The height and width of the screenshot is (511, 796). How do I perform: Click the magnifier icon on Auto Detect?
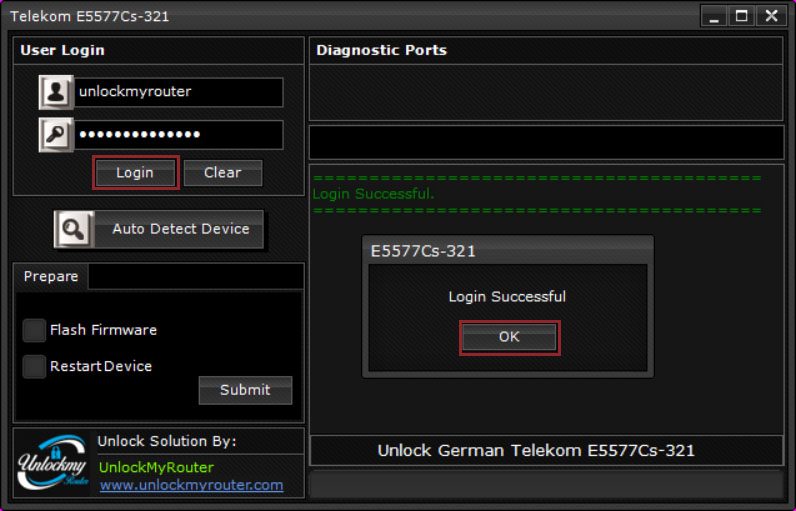pyautogui.click(x=74, y=229)
